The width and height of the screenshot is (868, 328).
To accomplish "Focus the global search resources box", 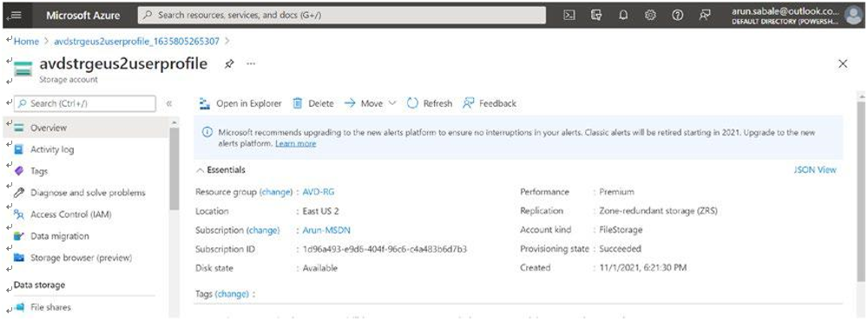I will coord(341,15).
